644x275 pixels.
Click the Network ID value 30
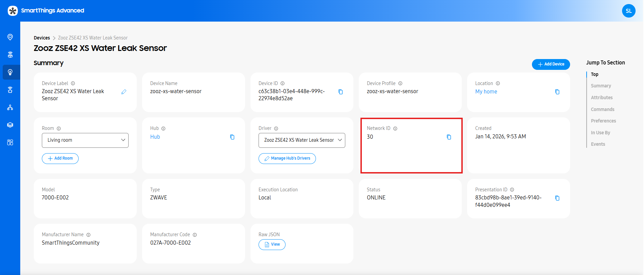[x=370, y=137]
